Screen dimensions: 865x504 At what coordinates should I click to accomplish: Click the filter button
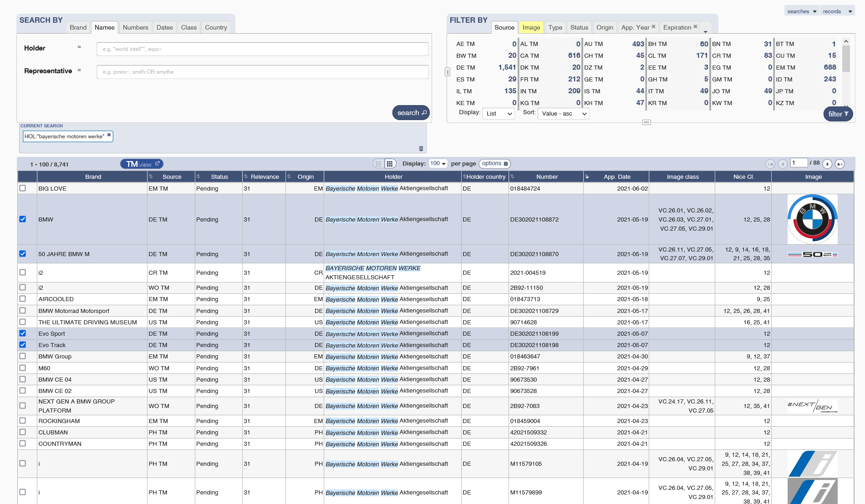pyautogui.click(x=838, y=114)
